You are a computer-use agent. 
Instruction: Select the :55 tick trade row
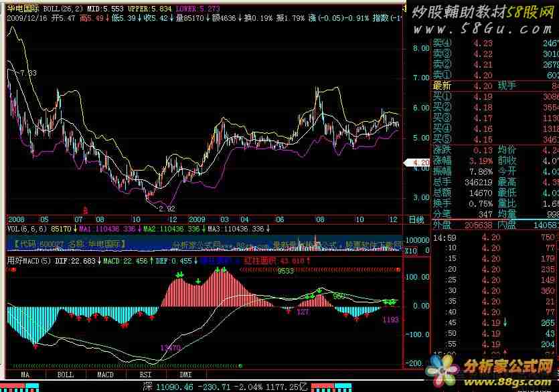(x=495, y=345)
